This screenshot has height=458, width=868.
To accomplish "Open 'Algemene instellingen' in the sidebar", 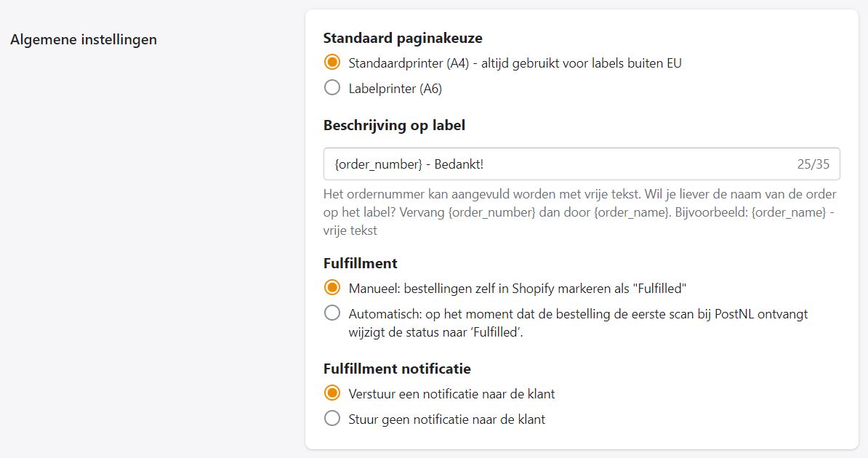I will (84, 40).
